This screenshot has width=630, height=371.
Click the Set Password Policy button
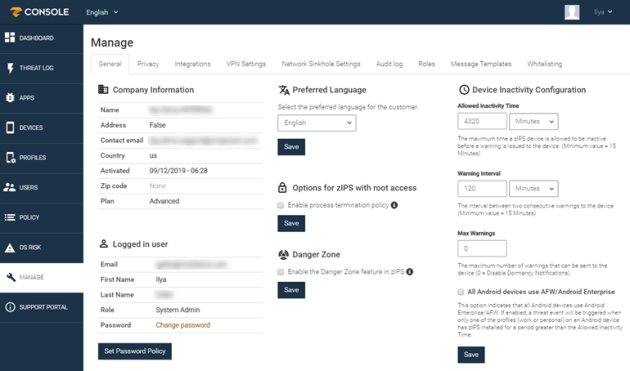click(135, 351)
